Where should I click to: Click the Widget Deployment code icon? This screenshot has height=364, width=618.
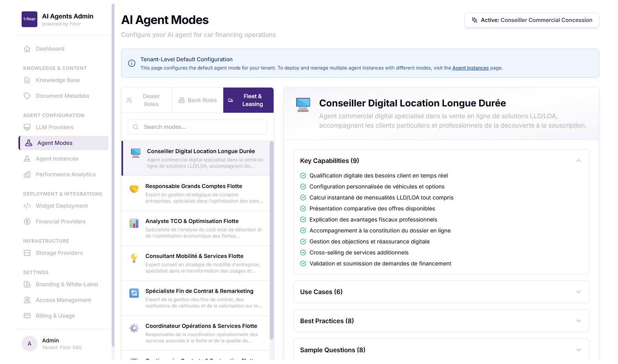(x=27, y=206)
